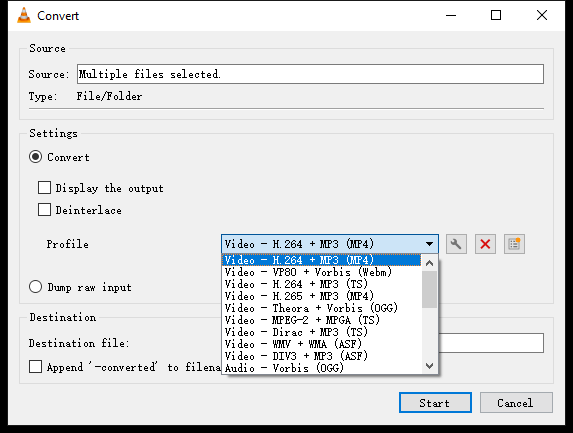The width and height of the screenshot is (573, 433).
Task: Check Append '-converted' to filename option
Action: [x=35, y=366]
